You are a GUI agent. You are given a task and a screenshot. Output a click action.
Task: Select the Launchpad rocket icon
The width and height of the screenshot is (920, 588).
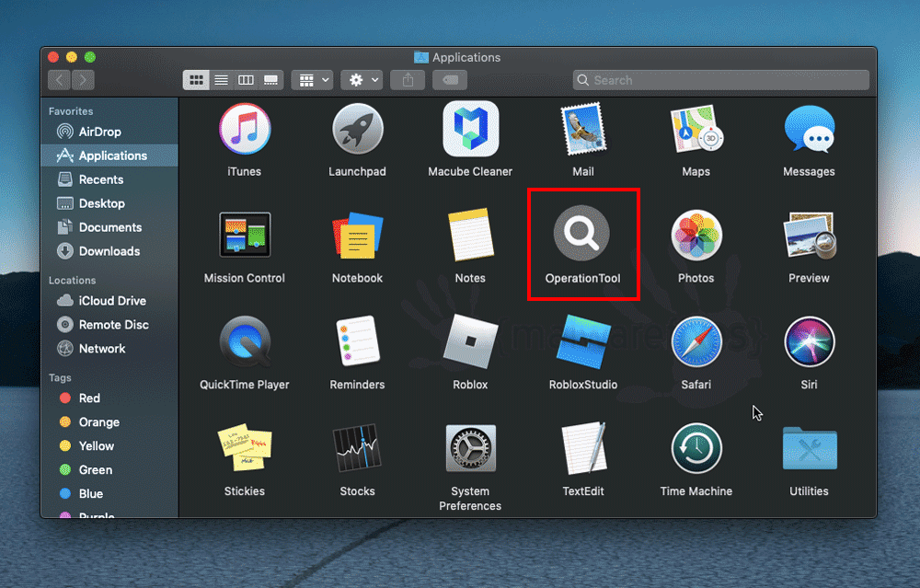click(357, 129)
